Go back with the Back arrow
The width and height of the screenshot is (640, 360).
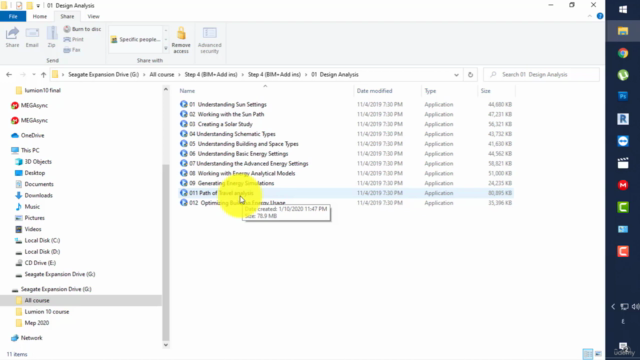(9, 75)
